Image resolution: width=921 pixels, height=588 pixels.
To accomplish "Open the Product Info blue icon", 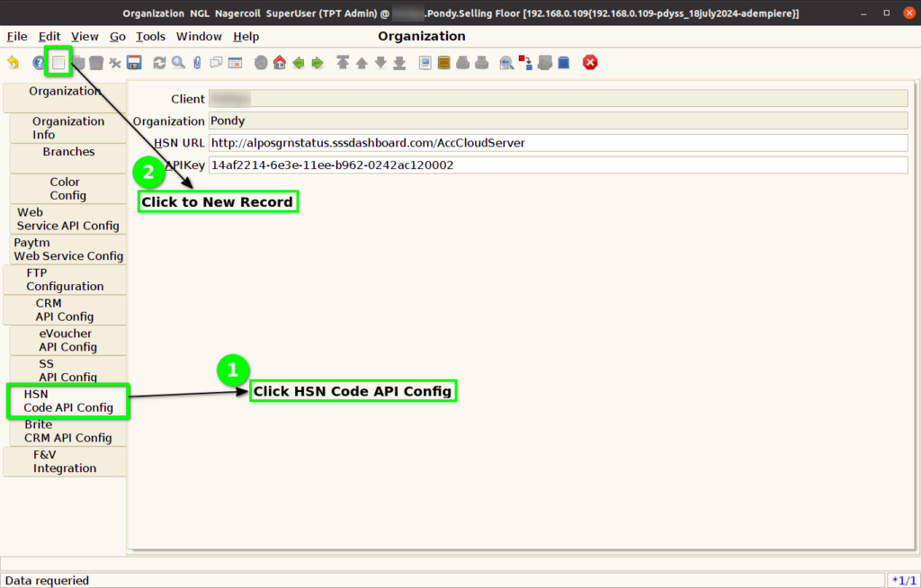I will point(563,62).
